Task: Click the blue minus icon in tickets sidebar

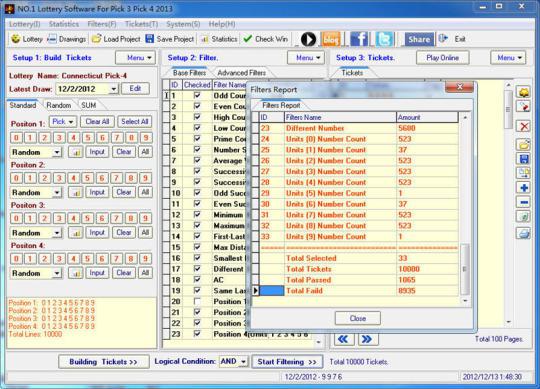Action: pyautogui.click(x=524, y=202)
